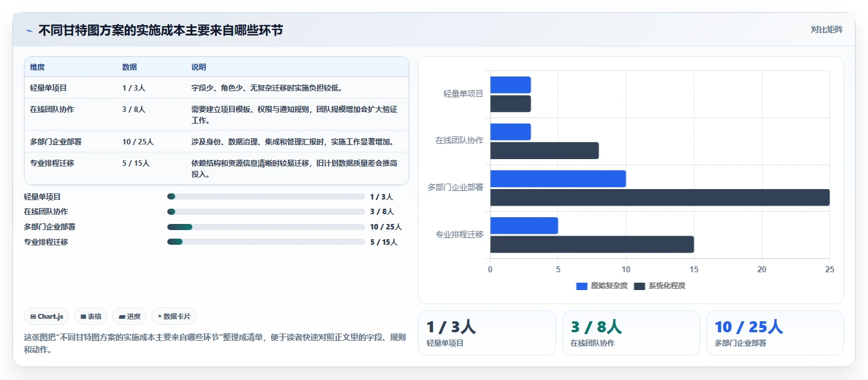The width and height of the screenshot is (868, 380).
Task: Click the 多部门企业部署 progress bar
Action: pos(266,227)
